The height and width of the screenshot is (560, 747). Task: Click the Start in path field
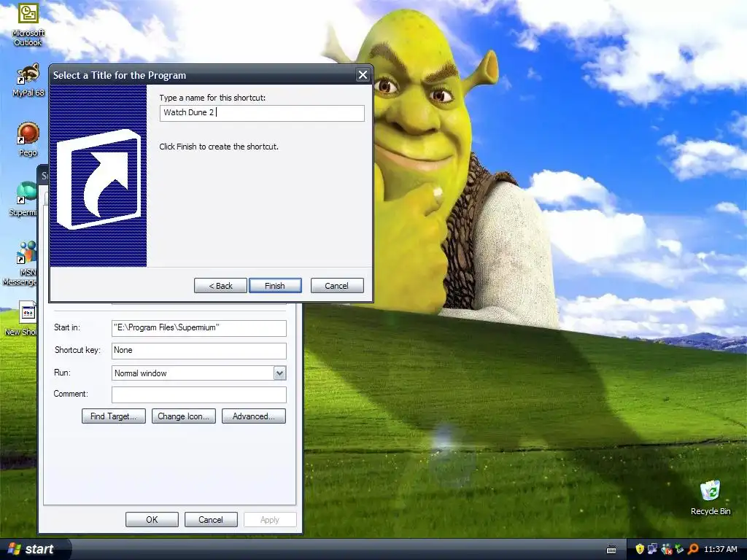[x=199, y=327]
